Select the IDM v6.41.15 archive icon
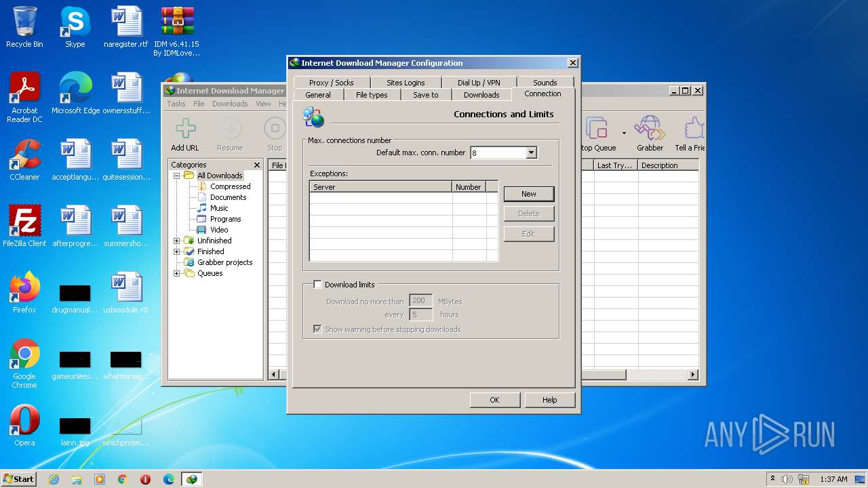The height and width of the screenshot is (488, 868). (177, 31)
